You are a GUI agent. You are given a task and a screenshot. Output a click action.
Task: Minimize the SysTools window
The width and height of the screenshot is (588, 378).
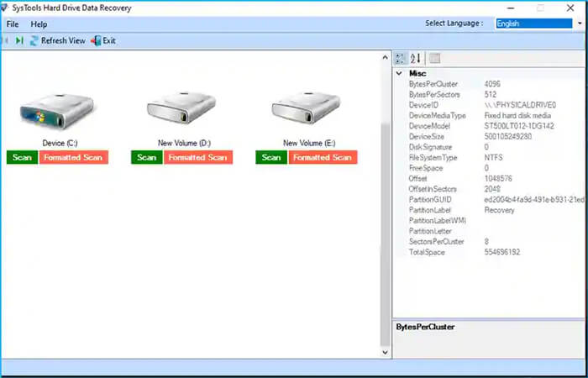click(x=511, y=8)
